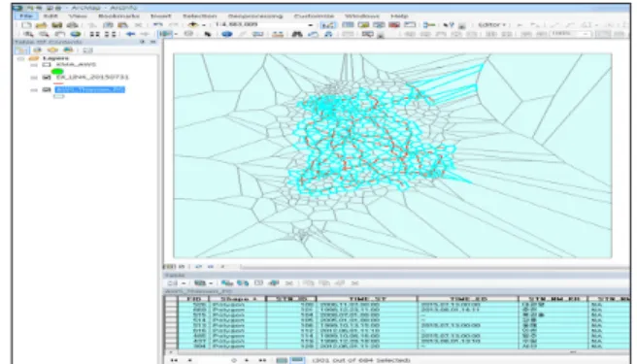
Task: Toggle Show selected records view
Action: coord(297,360)
